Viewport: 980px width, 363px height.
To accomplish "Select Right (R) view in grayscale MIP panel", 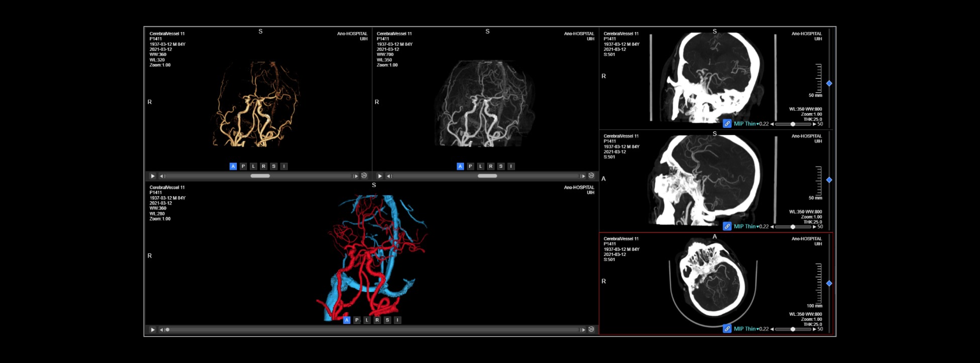I will pyautogui.click(x=491, y=166).
